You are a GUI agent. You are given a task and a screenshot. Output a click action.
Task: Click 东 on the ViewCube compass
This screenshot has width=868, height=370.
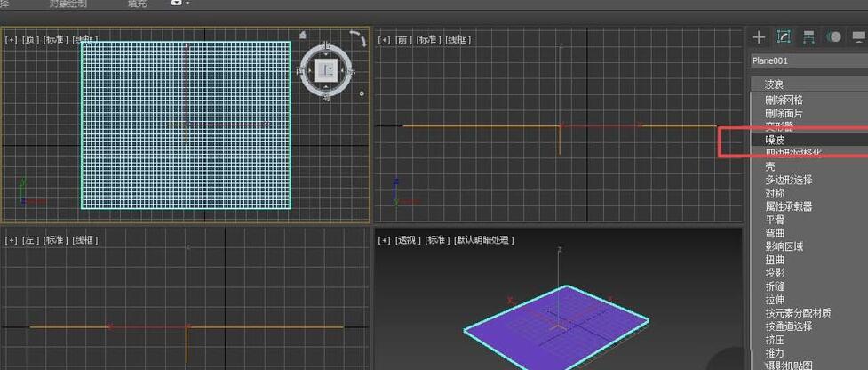(352, 70)
